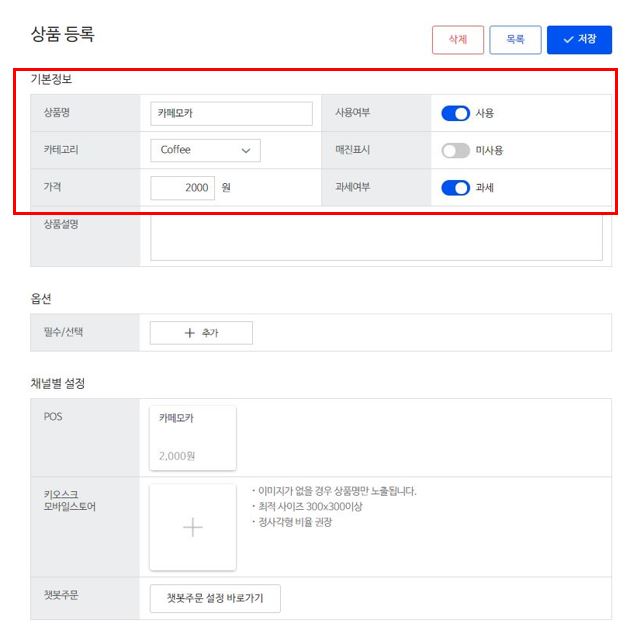Screen dimensions: 626x631
Task: Go back via the 목록 button
Action: (x=515, y=39)
